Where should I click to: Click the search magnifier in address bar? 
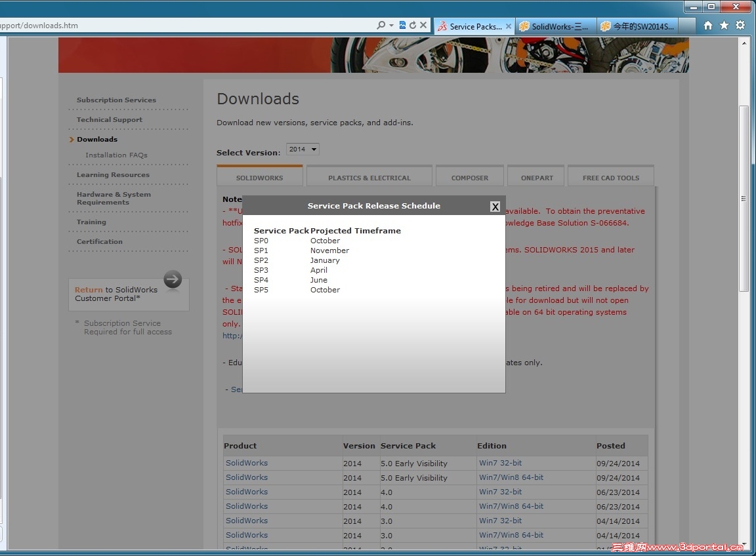click(381, 25)
